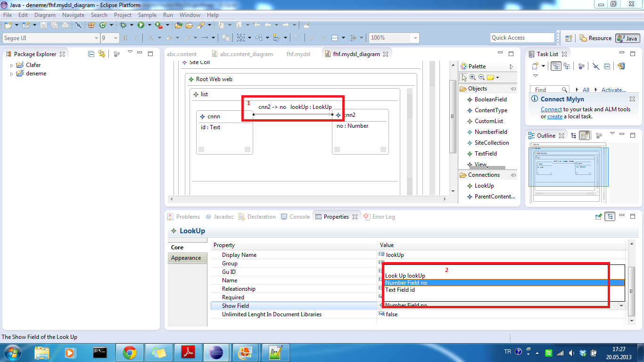
Task: Select the palette arrow Select tool
Action: tap(464, 77)
